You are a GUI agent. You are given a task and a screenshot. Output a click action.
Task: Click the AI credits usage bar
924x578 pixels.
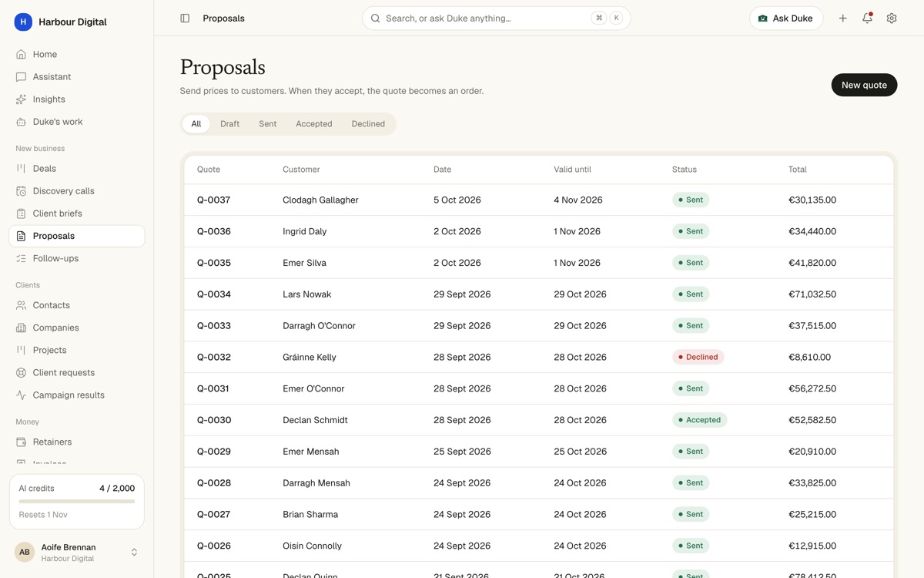pos(77,502)
